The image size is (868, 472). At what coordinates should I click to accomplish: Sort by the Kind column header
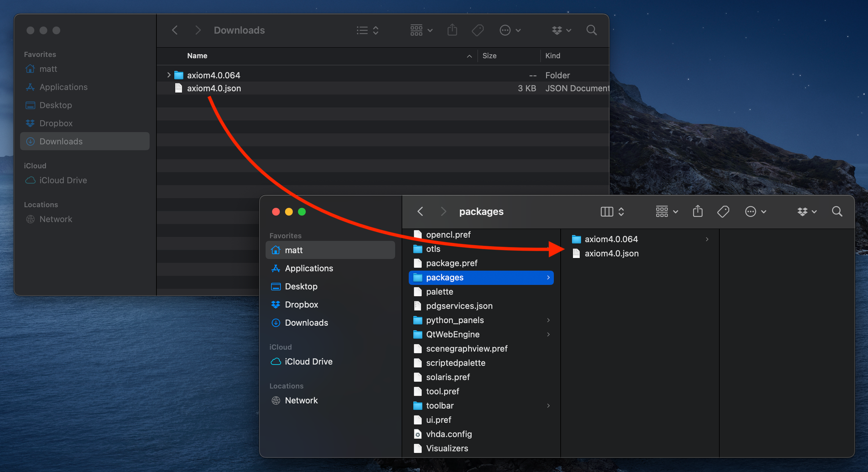pos(553,56)
